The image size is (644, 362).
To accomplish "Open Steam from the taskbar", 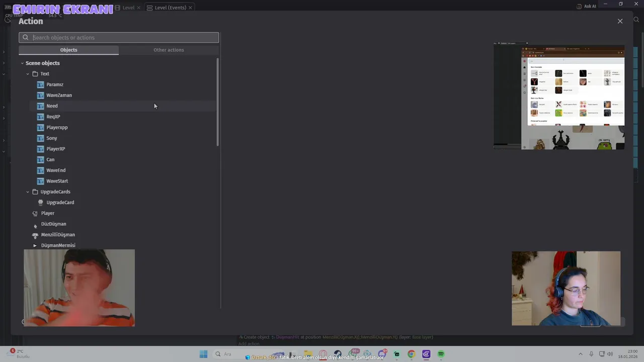I will click(x=338, y=354).
